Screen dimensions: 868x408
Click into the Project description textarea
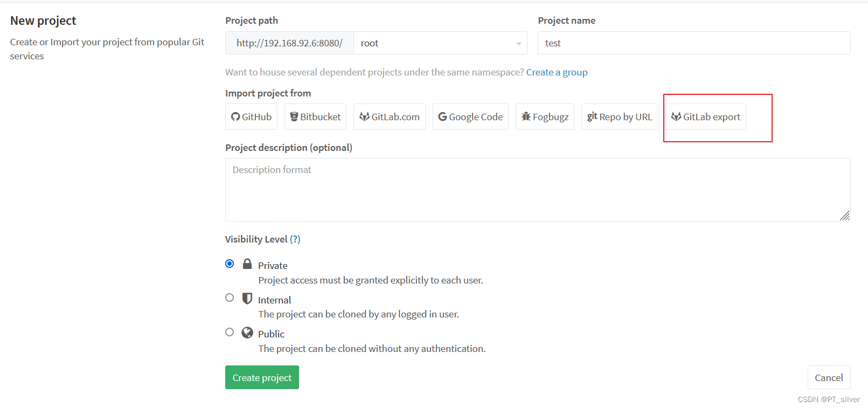[538, 190]
